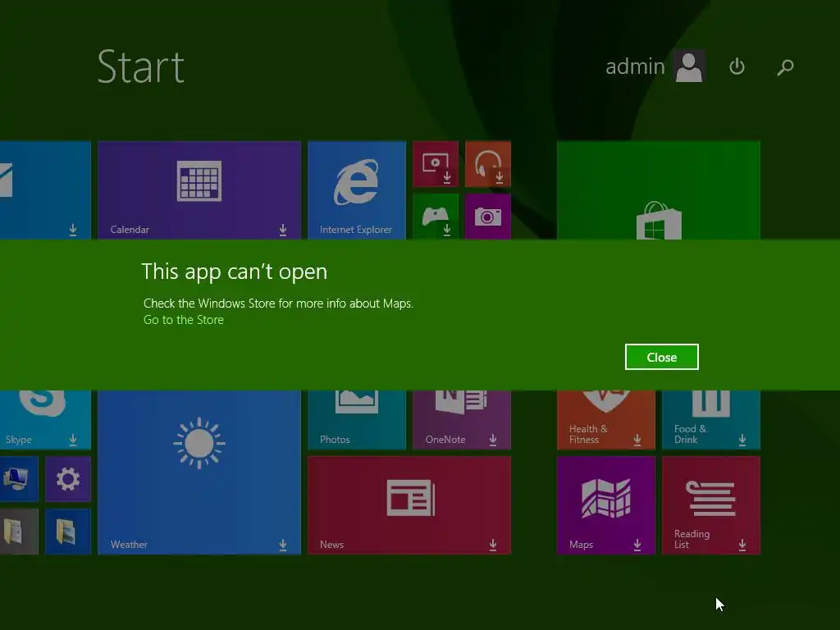Open the Reading List tile
The image size is (840, 630).
(x=711, y=505)
